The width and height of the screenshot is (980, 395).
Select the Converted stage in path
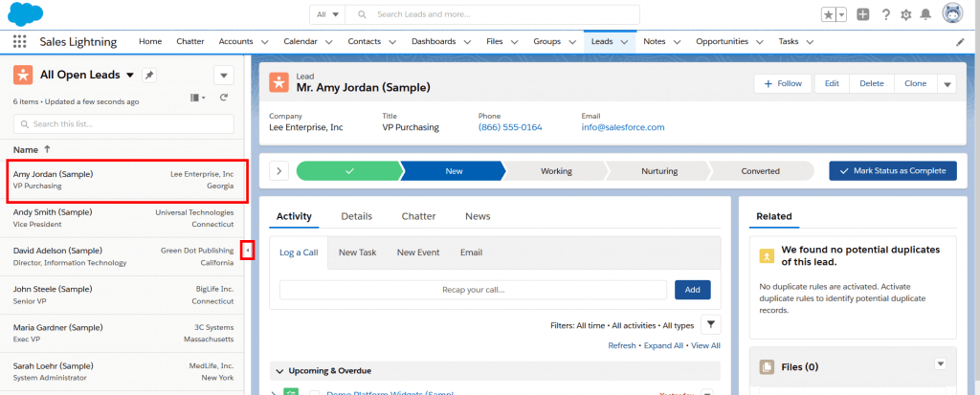(761, 170)
